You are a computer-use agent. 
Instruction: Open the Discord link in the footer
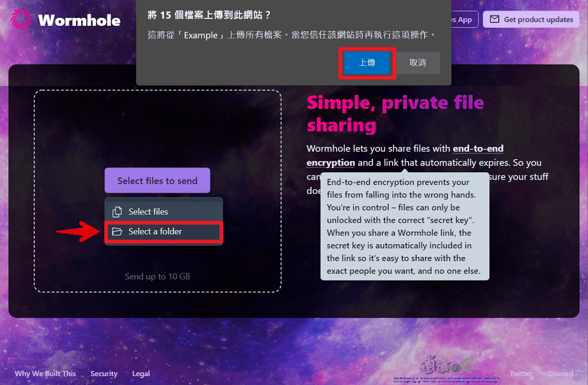pyautogui.click(x=561, y=373)
